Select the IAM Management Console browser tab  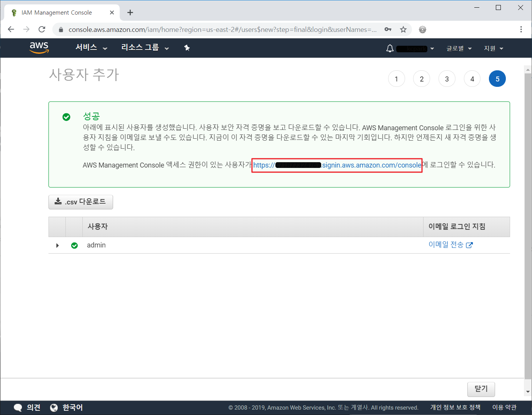click(x=62, y=13)
